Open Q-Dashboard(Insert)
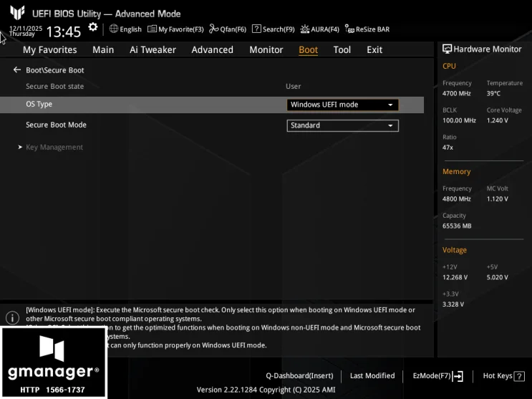This screenshot has width=532, height=399. click(299, 376)
